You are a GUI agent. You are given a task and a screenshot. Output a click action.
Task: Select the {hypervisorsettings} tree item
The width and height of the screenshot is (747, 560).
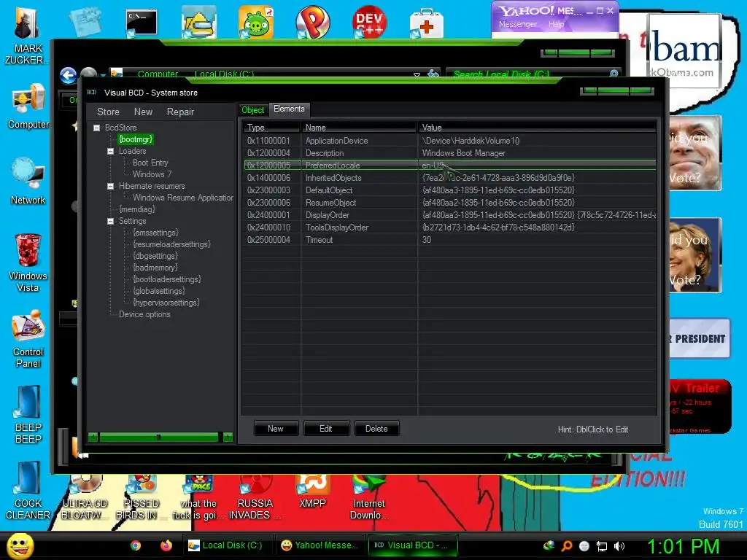coord(166,303)
